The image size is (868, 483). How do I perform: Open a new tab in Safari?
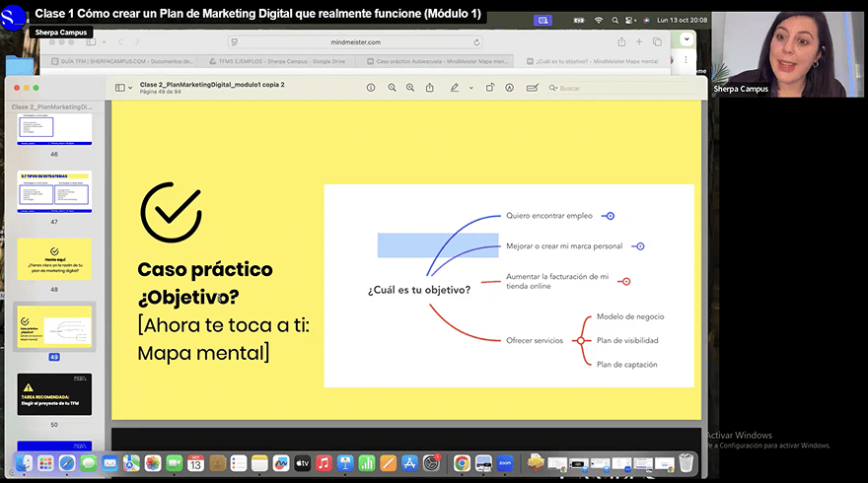[x=639, y=42]
